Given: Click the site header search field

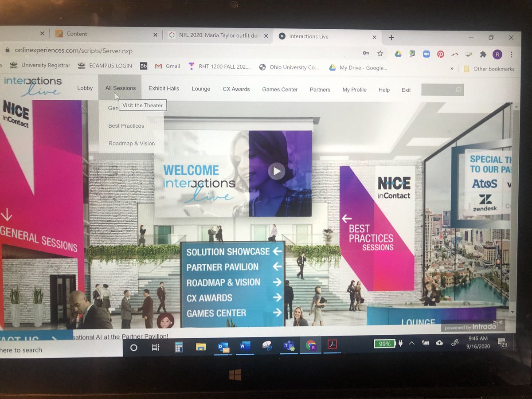Looking at the screenshot, I should tap(442, 90).
